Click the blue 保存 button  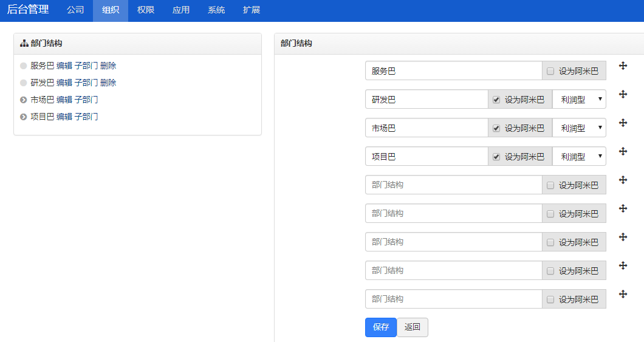[381, 327]
